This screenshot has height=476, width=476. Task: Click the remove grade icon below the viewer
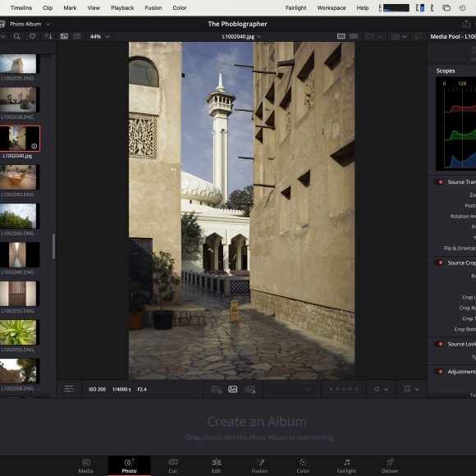tap(250, 389)
